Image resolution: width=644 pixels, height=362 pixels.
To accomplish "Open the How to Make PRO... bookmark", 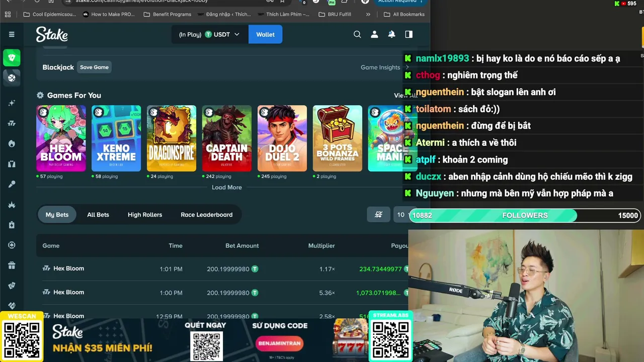I will click(x=109, y=14).
